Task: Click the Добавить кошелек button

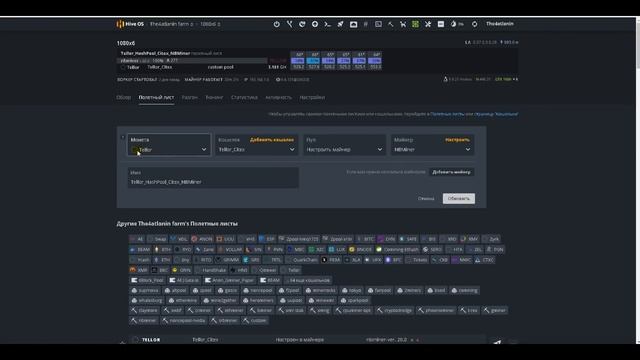Action: pos(271,140)
